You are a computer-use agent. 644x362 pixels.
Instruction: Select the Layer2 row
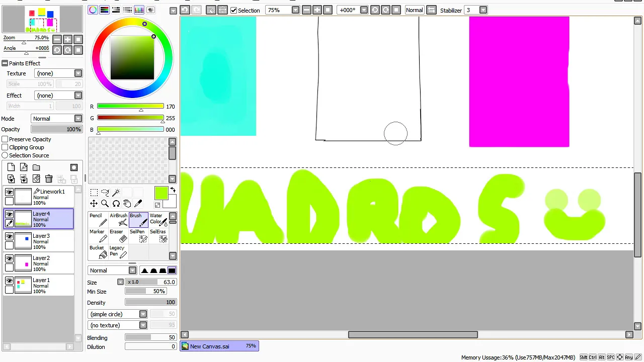[x=39, y=263]
